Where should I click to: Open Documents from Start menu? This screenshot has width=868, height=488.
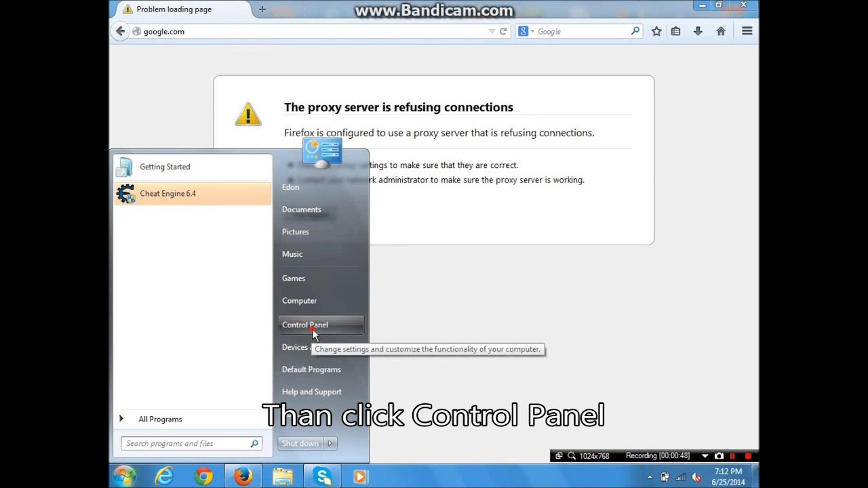coord(302,209)
